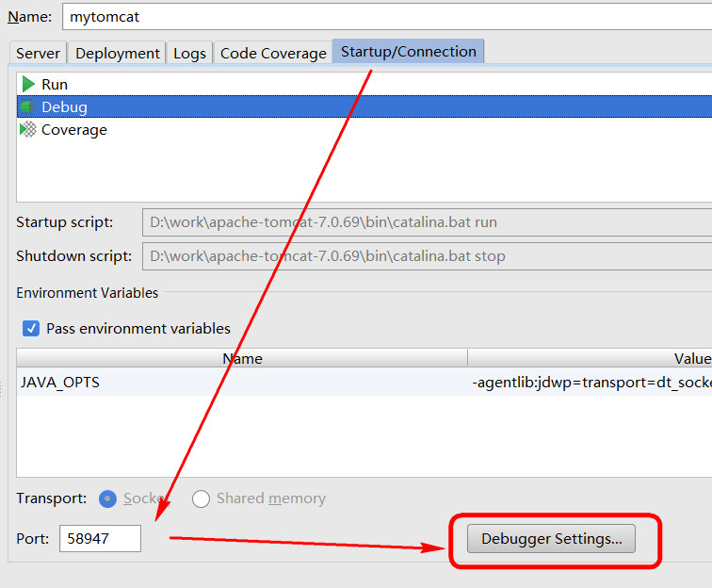This screenshot has width=712, height=588.
Task: Uncheck Pass environment variables checkbox
Action: point(31,328)
